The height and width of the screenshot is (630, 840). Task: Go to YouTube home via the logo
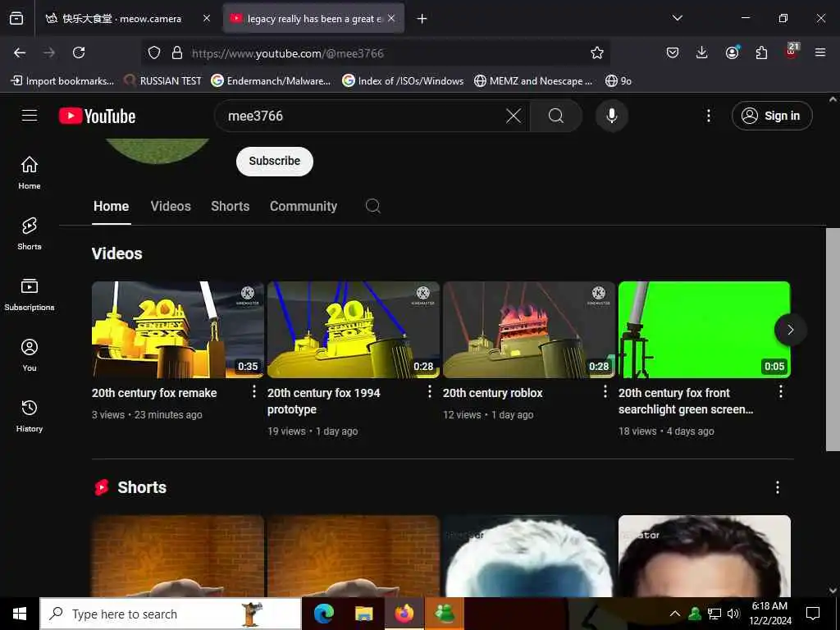[97, 116]
